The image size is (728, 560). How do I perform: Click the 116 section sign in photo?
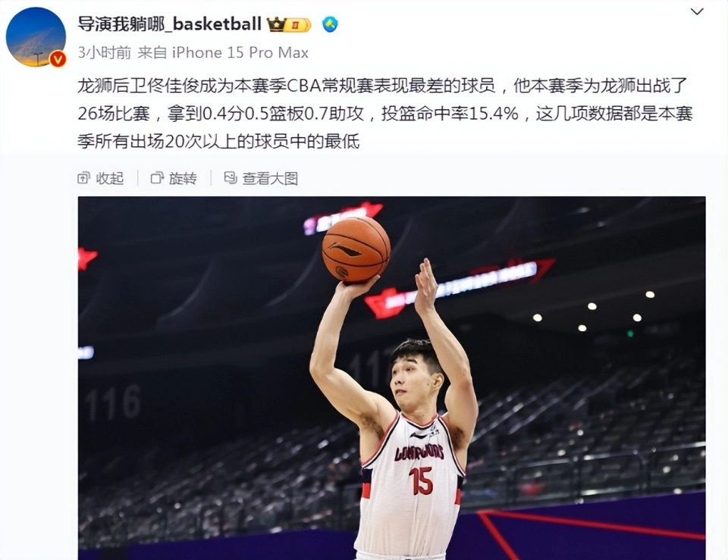[112, 402]
